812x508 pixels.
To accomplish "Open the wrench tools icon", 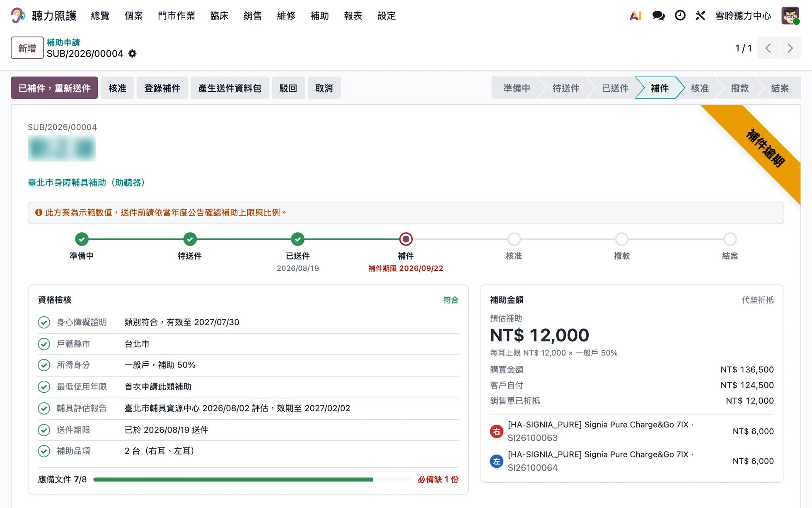I will pos(700,16).
